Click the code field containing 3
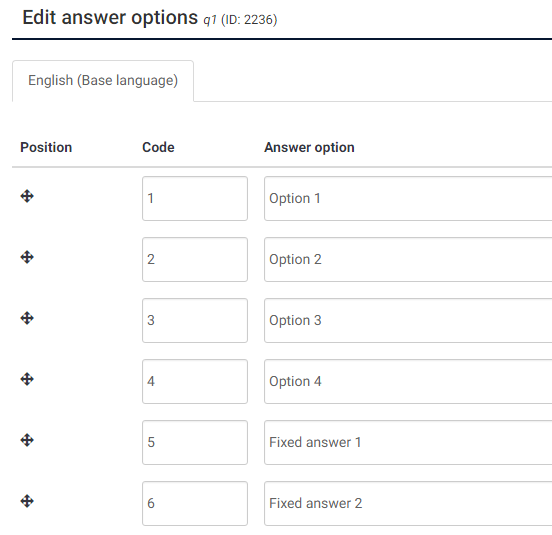This screenshot has height=535, width=552. point(195,321)
